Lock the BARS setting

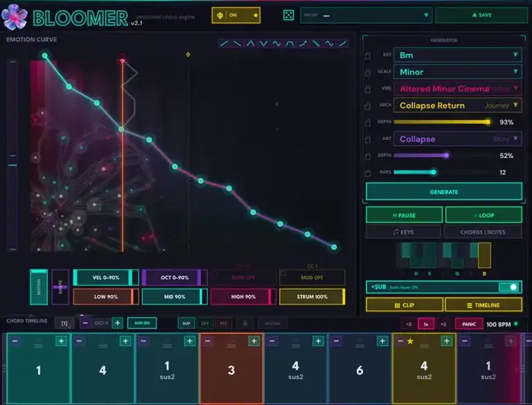click(368, 173)
